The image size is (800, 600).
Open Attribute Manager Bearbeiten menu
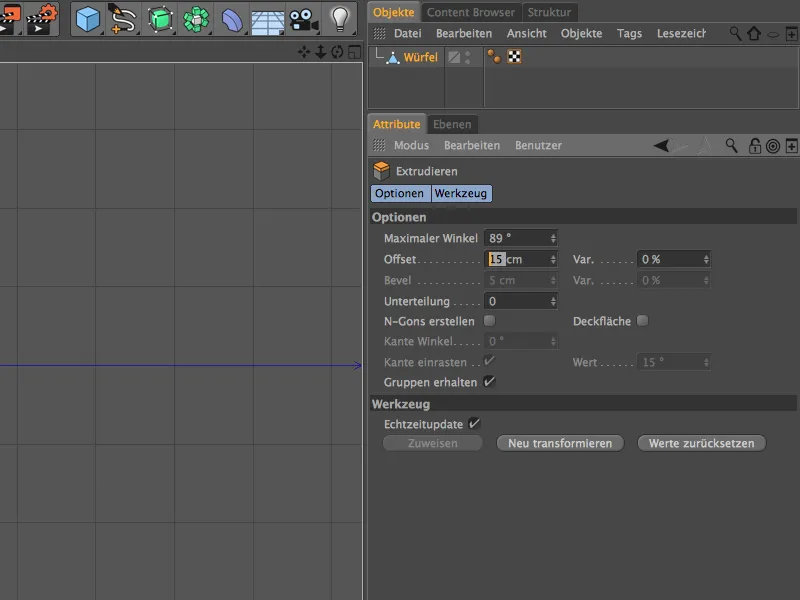(472, 145)
